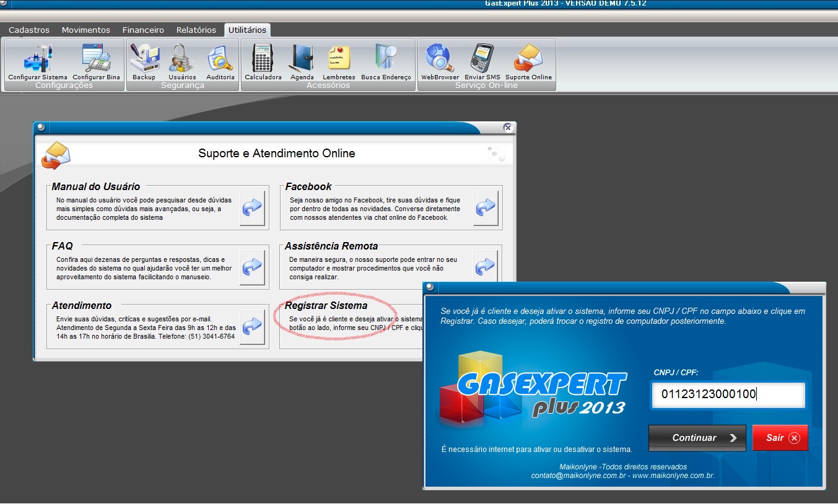The width and height of the screenshot is (838, 504).
Task: Click the Serviço On-line group label
Action: coord(486,85)
